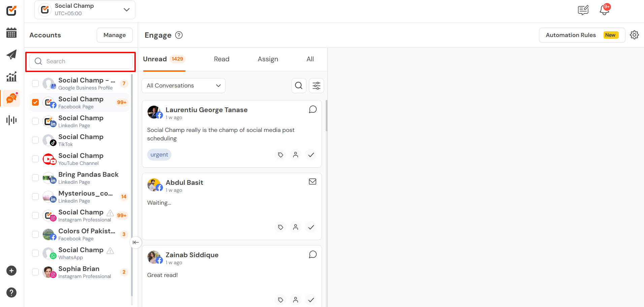Select 'Waiting...' message text
644x307 pixels.
[159, 203]
